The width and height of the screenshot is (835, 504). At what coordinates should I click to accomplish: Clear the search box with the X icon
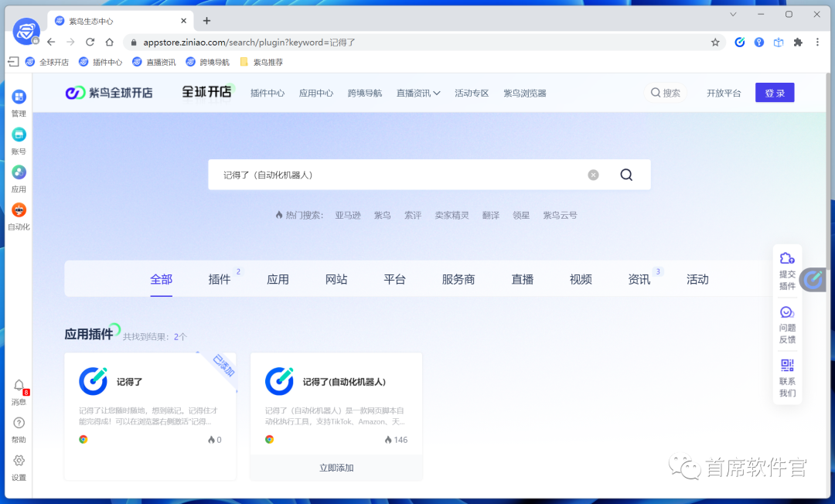coord(593,175)
